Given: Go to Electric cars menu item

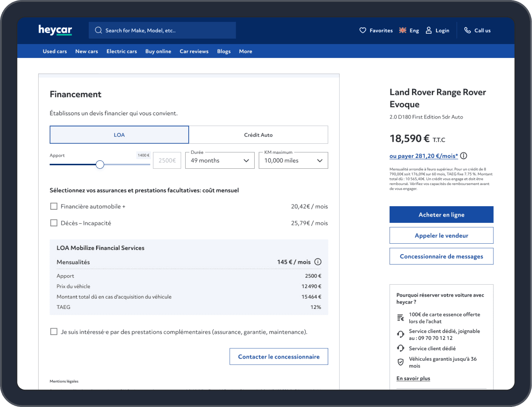Looking at the screenshot, I should point(122,51).
